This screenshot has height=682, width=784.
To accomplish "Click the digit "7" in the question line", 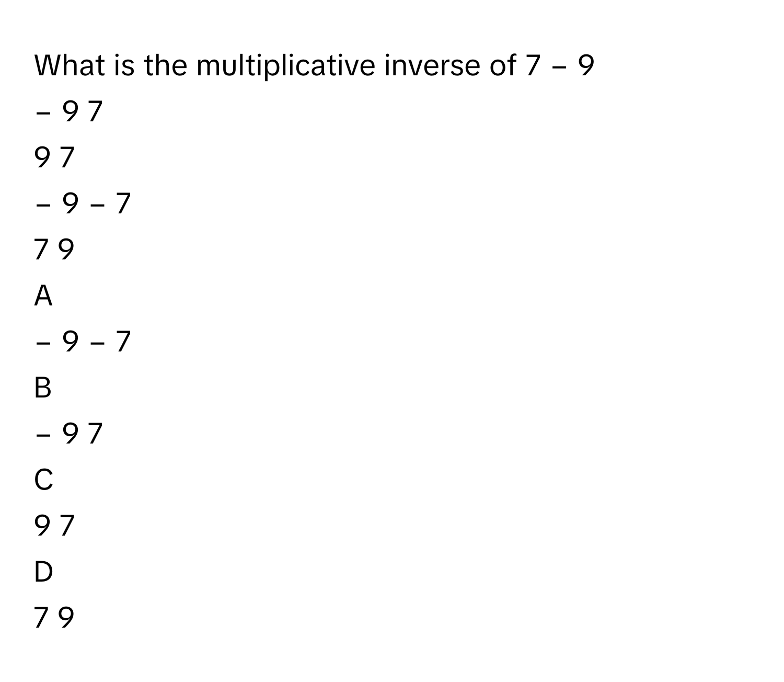I will point(531,66).
